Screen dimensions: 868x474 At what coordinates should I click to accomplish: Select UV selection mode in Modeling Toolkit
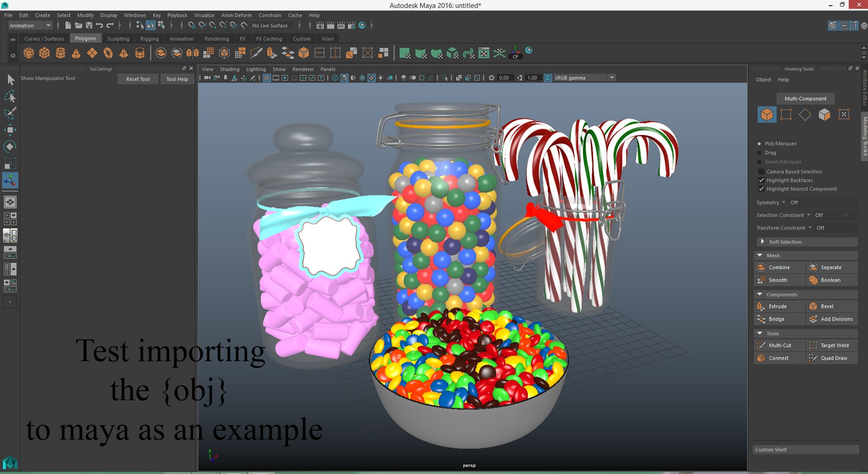click(844, 114)
